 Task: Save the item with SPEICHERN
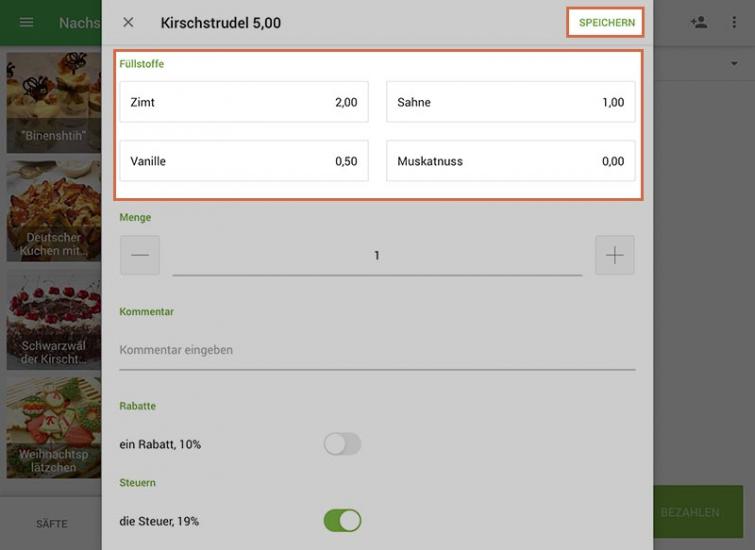coord(606,23)
